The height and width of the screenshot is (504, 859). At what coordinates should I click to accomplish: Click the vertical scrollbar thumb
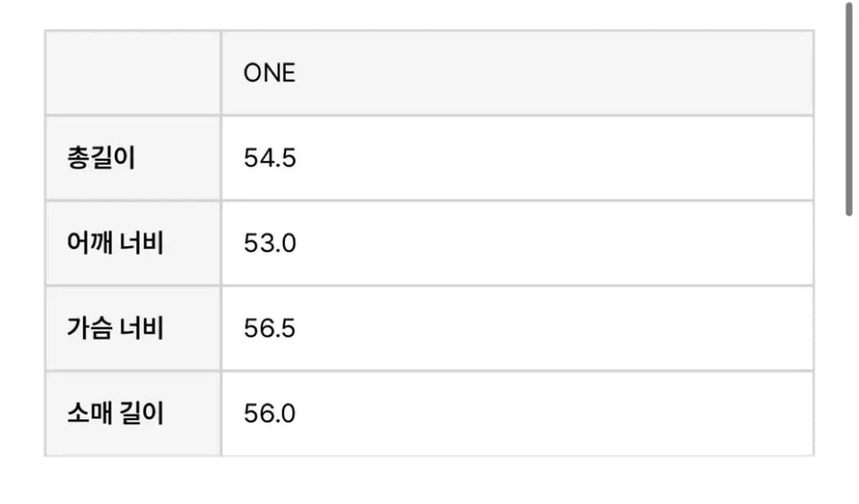[x=848, y=108]
